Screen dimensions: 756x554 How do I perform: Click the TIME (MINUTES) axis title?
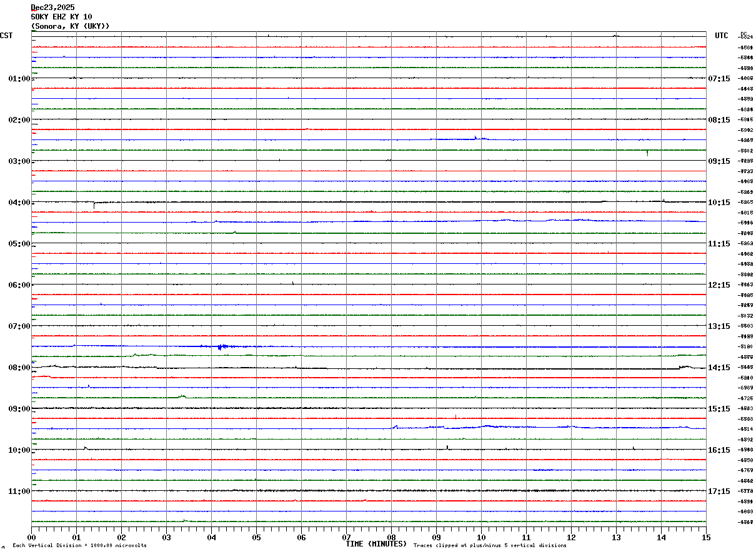pyautogui.click(x=376, y=544)
